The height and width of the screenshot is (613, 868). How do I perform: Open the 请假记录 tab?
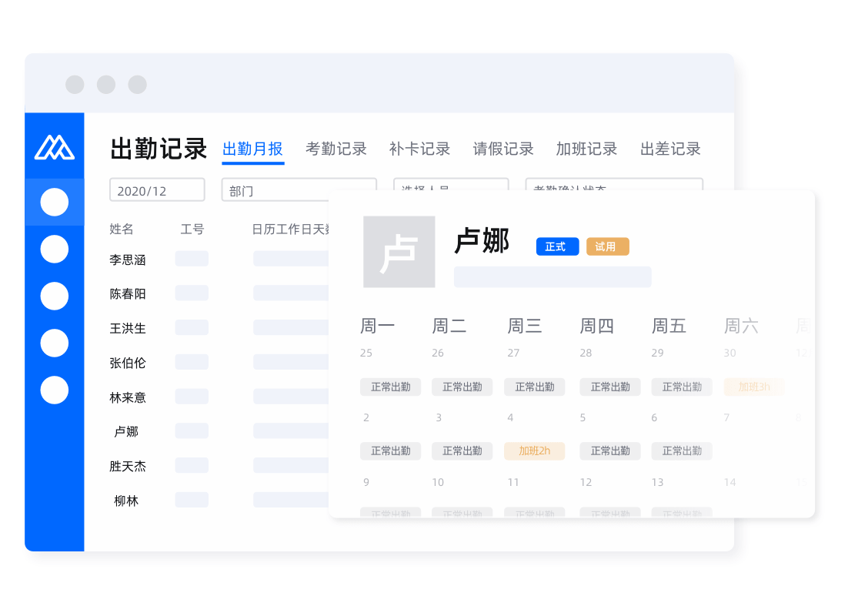503,149
